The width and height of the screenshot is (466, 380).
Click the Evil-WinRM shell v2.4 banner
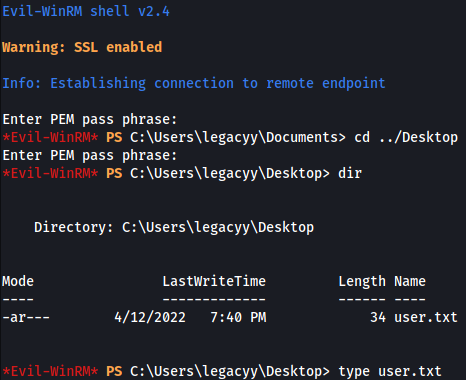click(x=86, y=12)
